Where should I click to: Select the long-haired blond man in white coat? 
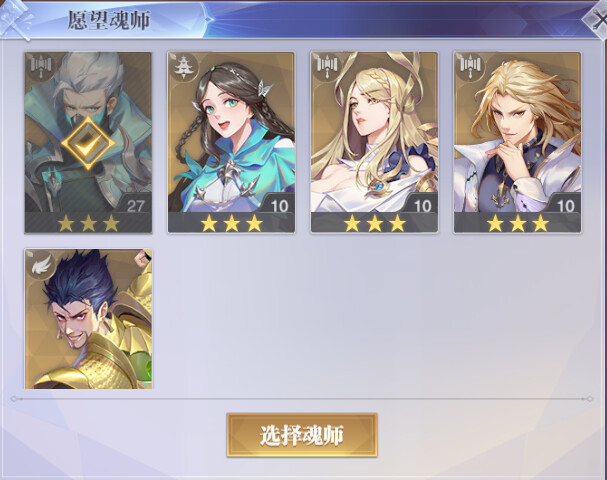(x=518, y=143)
